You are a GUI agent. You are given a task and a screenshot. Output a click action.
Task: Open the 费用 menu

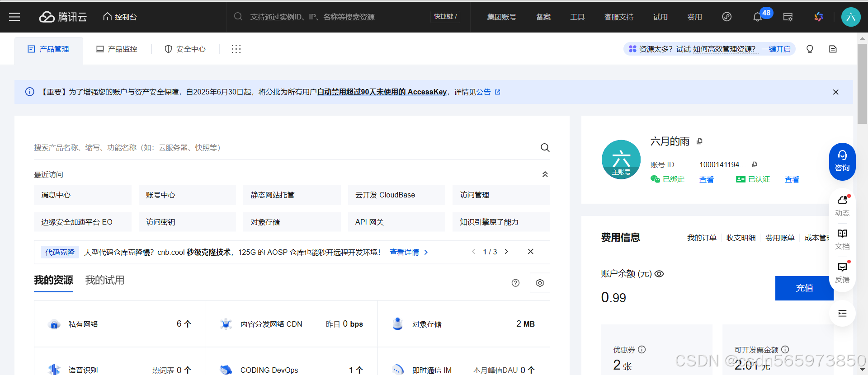694,17
